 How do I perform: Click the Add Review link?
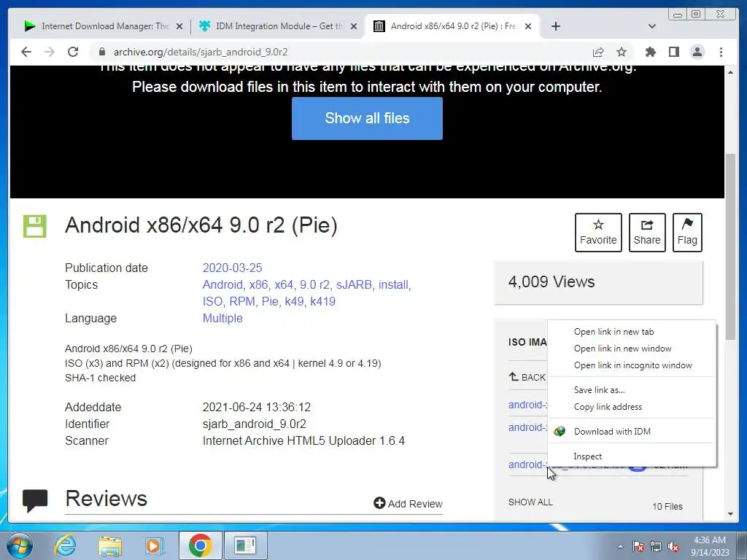(409, 503)
